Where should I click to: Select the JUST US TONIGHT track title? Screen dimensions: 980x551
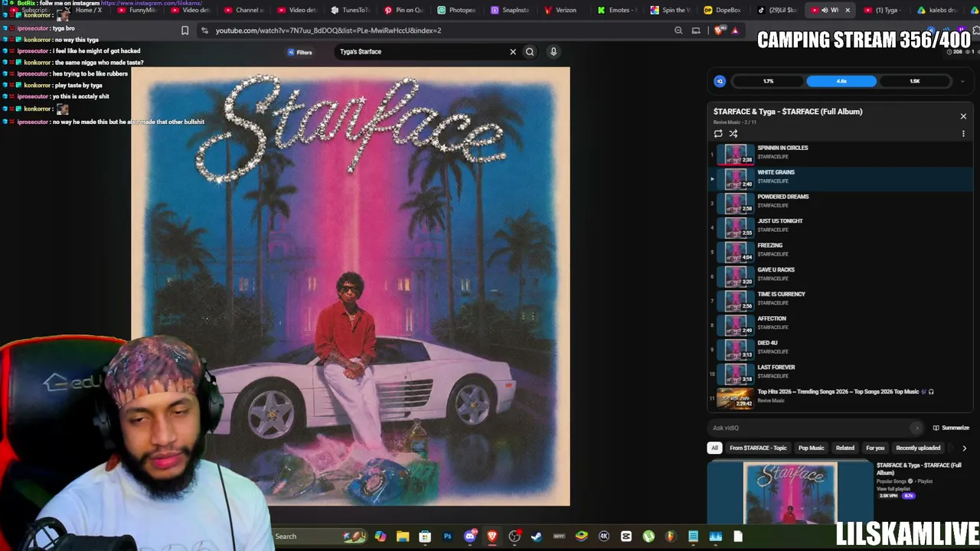coord(780,221)
